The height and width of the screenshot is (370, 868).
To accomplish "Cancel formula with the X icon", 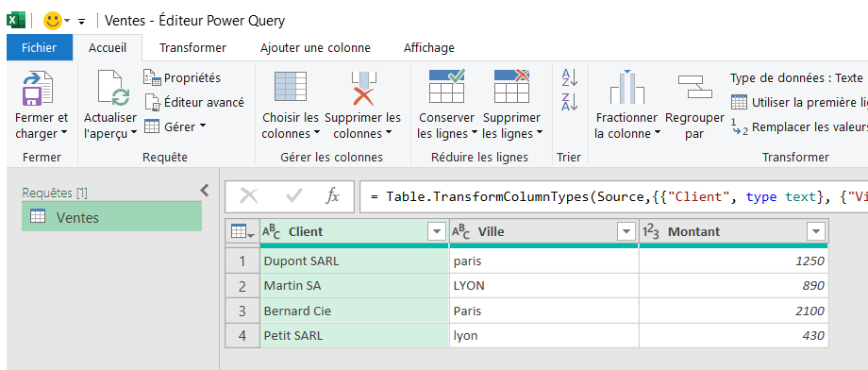I will pos(248,195).
